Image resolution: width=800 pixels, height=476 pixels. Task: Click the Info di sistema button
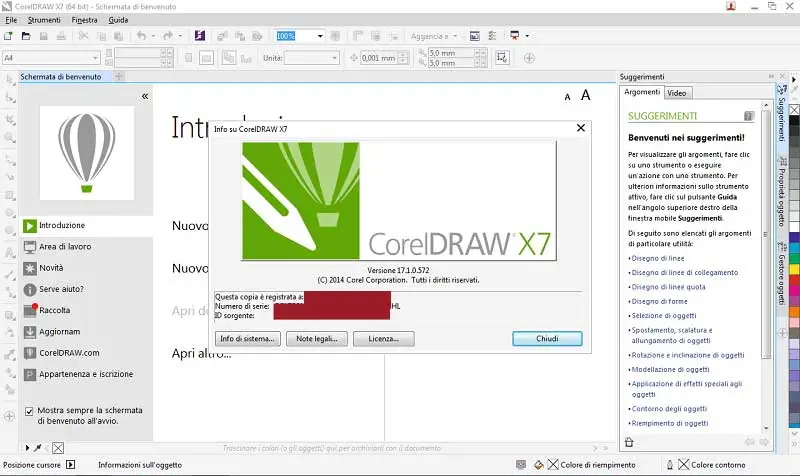click(247, 339)
